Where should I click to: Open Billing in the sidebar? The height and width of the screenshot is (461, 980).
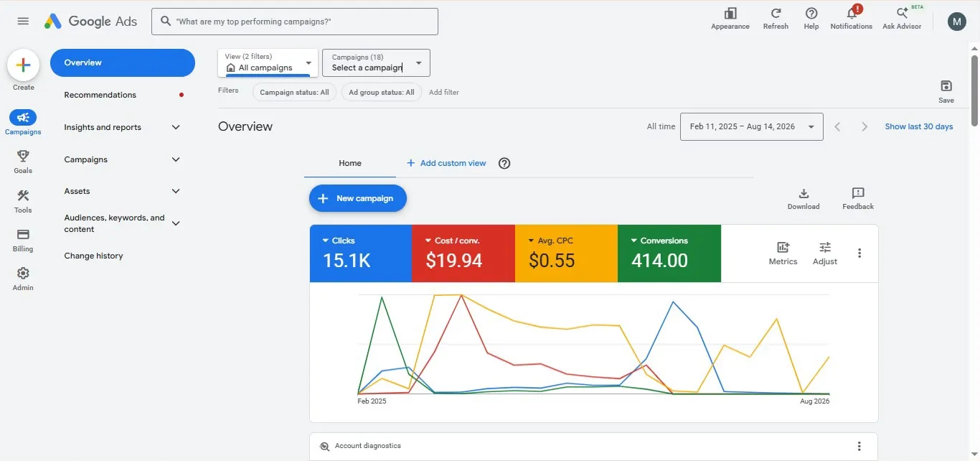point(23,240)
